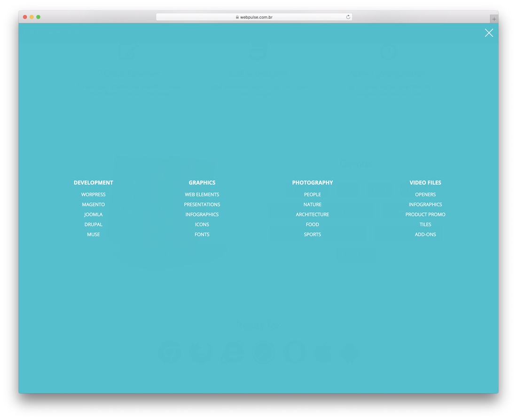Select the Magento link
Viewport: 517px width, 420px height.
tap(94, 204)
